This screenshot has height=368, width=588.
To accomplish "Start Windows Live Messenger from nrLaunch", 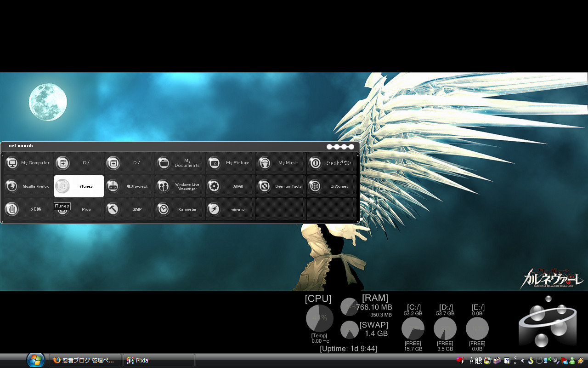I will coord(180,186).
